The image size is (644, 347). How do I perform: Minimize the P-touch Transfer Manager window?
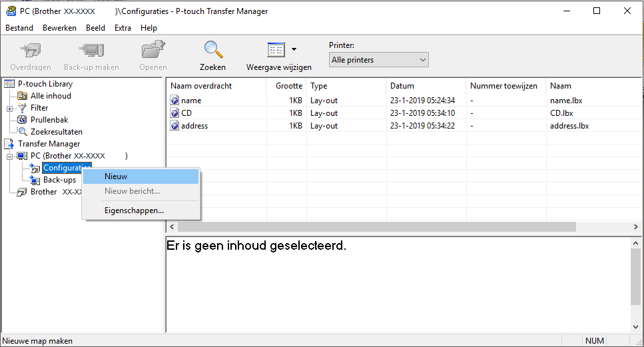[567, 11]
